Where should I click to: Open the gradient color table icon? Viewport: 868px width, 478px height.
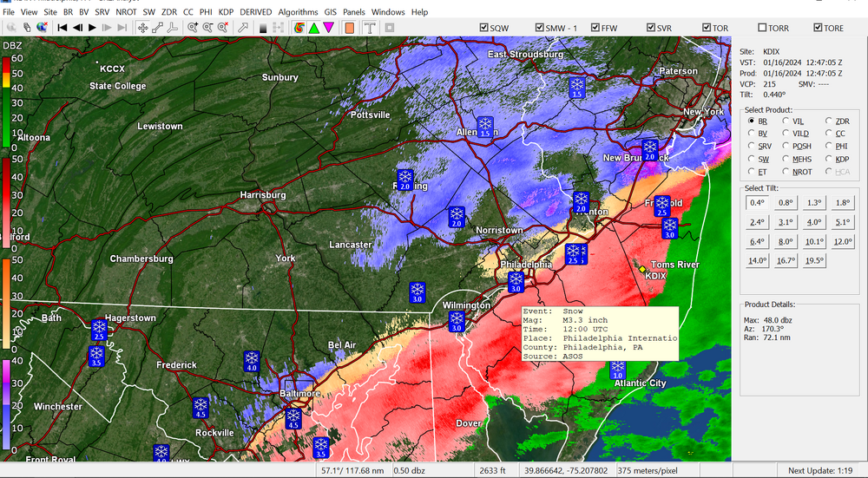[264, 27]
